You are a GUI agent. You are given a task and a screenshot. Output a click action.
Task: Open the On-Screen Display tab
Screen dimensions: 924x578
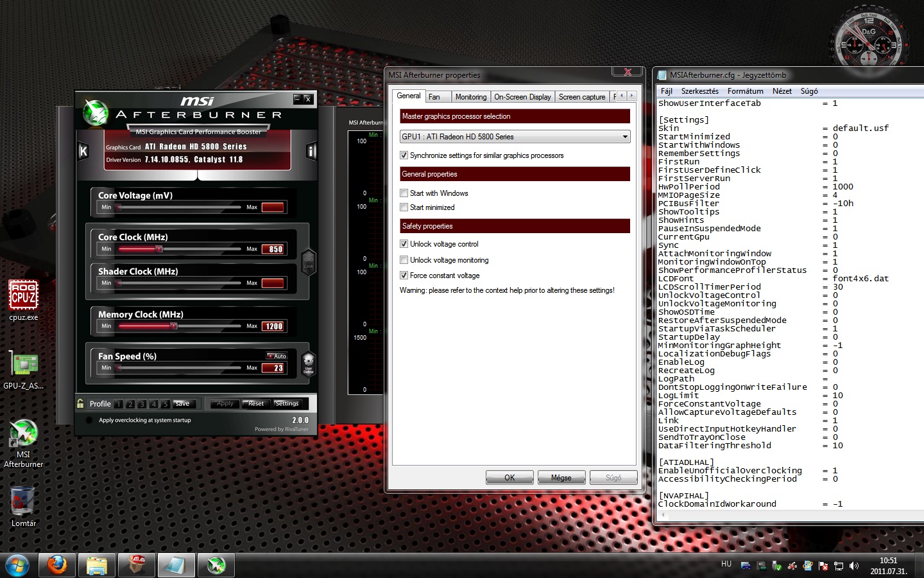point(522,97)
